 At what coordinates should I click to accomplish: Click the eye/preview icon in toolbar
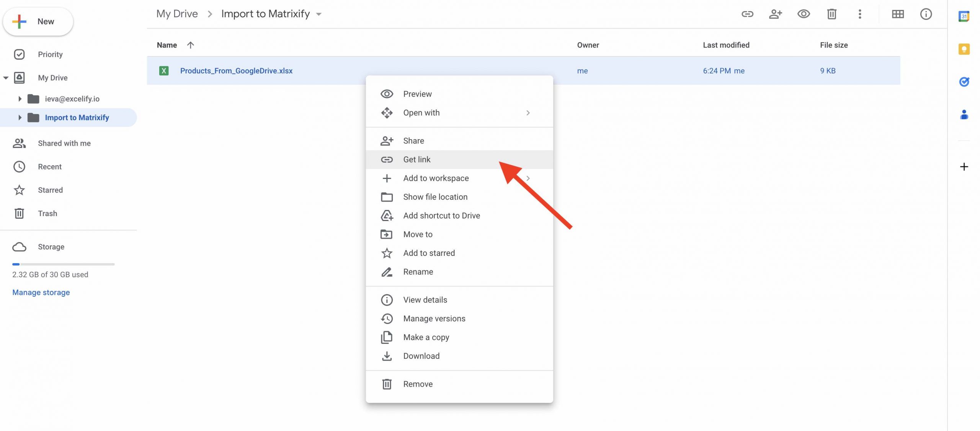[x=803, y=14]
